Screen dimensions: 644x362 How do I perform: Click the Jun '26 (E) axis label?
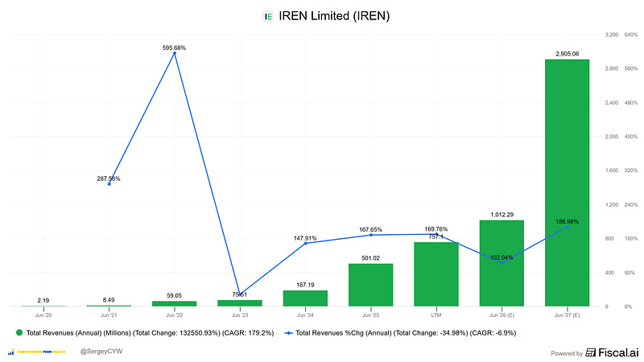click(502, 315)
